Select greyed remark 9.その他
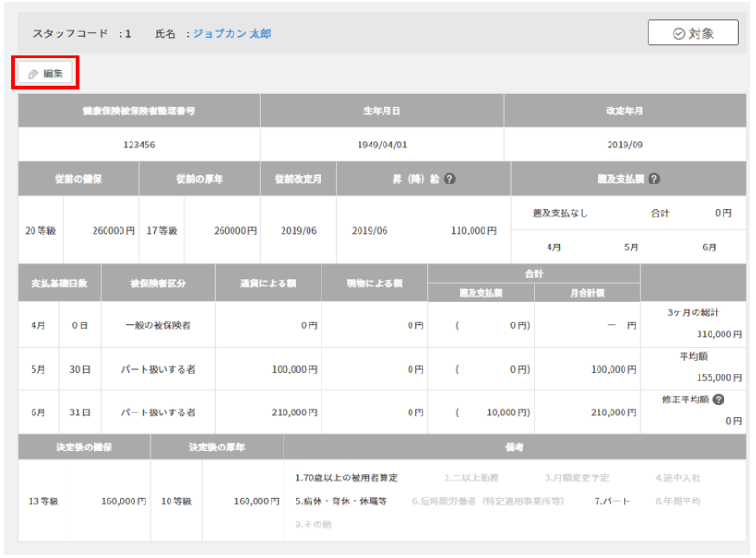This screenshot has height=558, width=756. click(x=312, y=525)
